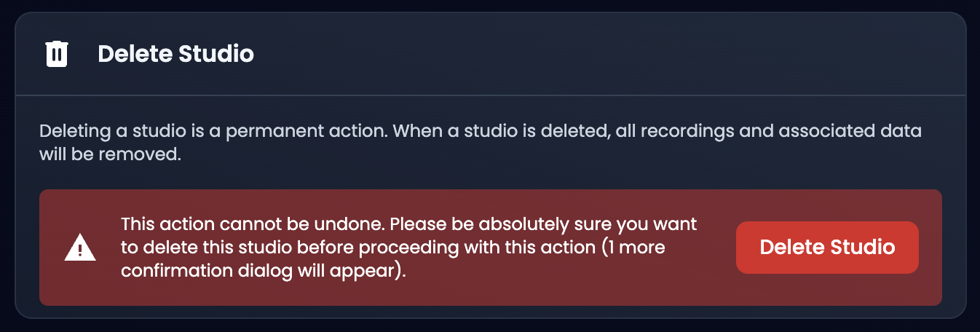Viewport: 980px width, 332px height.
Task: Click the phrase "all recordings and associated data"
Action: click(x=757, y=132)
